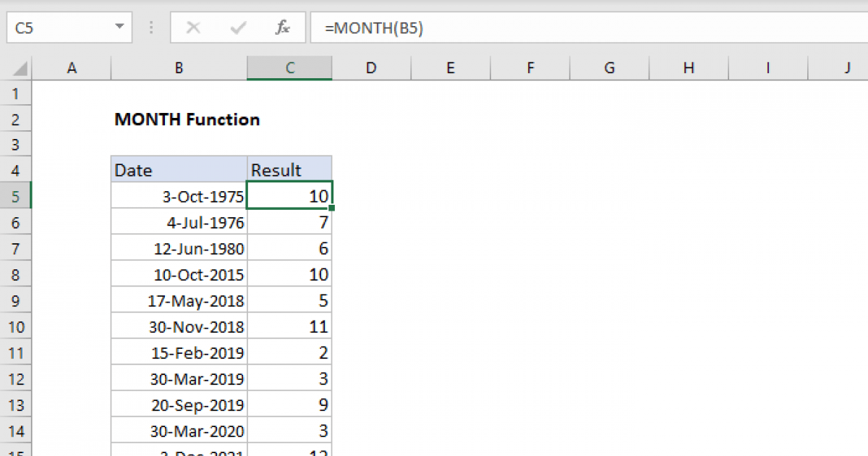Viewport: 868px width, 456px height.
Task: Click the fill handle of cell C5
Action: [331, 208]
